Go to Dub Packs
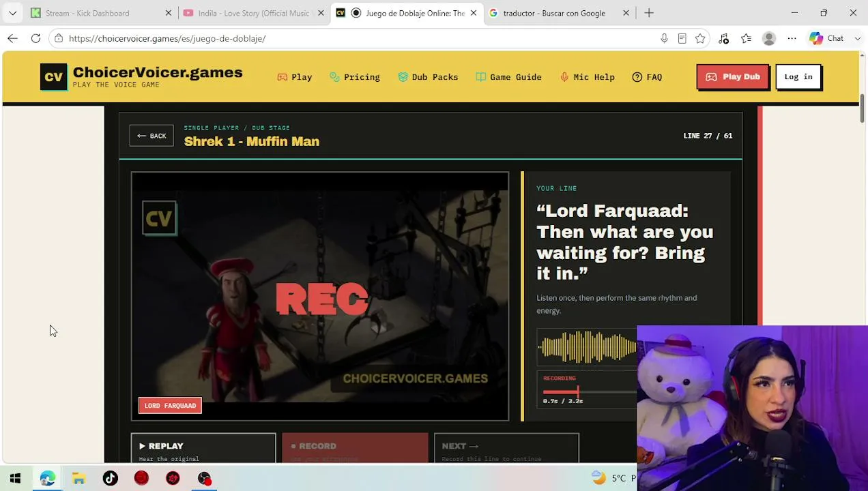868x491 pixels. click(x=428, y=77)
